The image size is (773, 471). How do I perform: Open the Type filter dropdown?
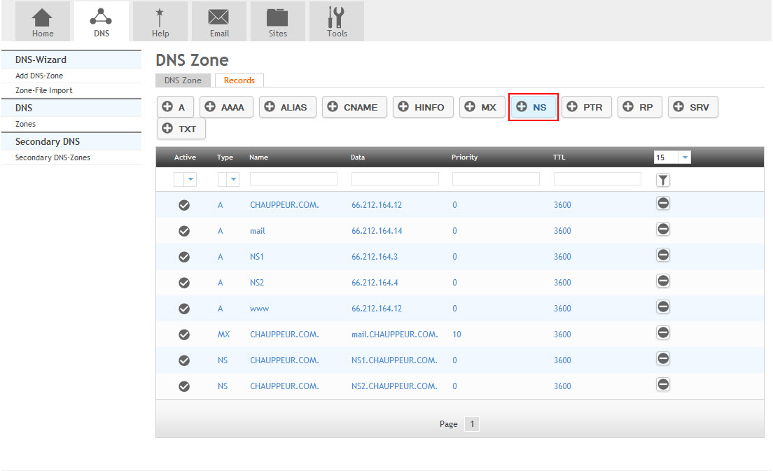pos(229,180)
